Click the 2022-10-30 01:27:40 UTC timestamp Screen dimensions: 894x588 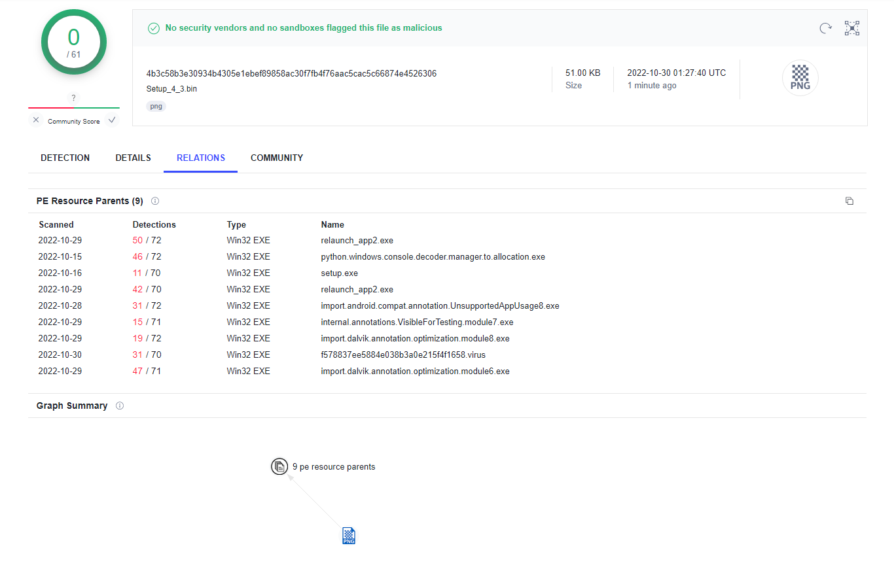click(x=677, y=73)
